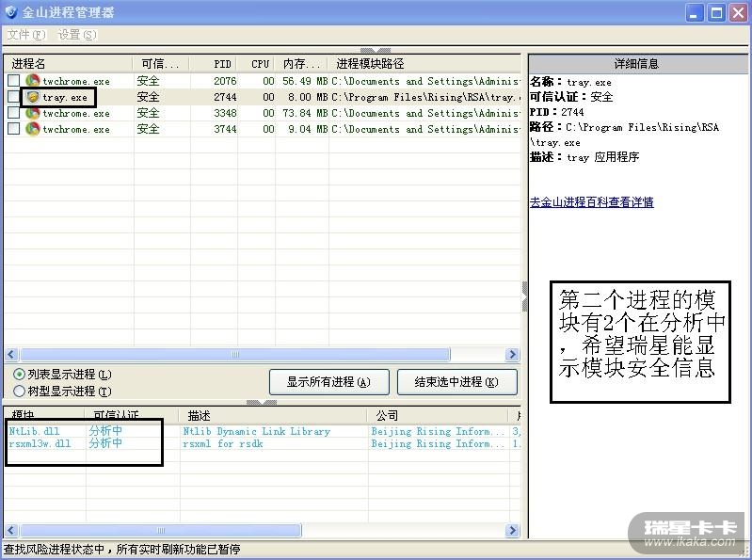
Task: Click the 描述 module column header
Action: pyautogui.click(x=273, y=415)
